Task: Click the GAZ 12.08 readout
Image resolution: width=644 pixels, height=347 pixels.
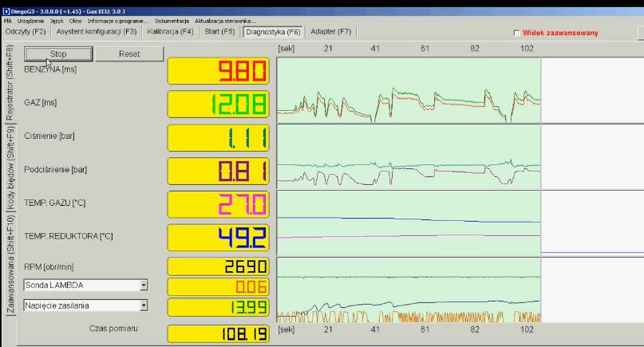Action: tap(219, 104)
